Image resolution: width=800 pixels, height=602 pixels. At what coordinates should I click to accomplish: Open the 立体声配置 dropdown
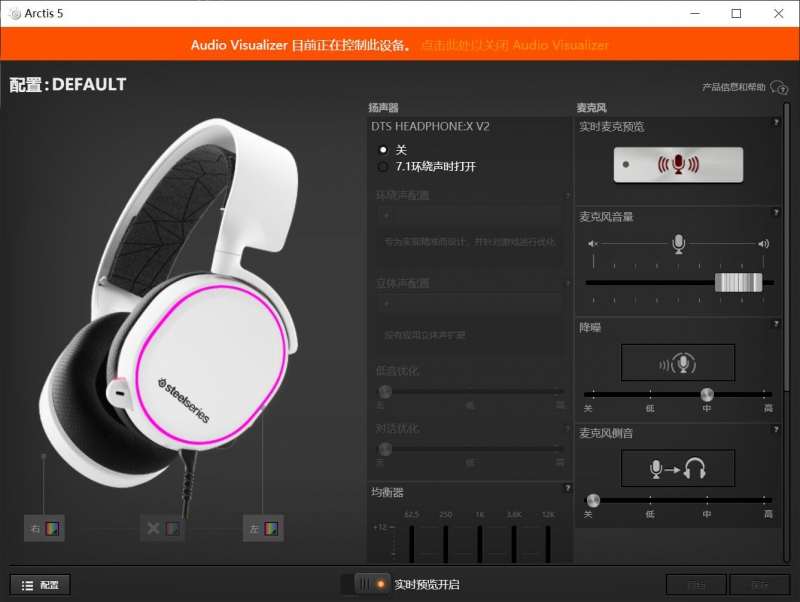click(469, 304)
